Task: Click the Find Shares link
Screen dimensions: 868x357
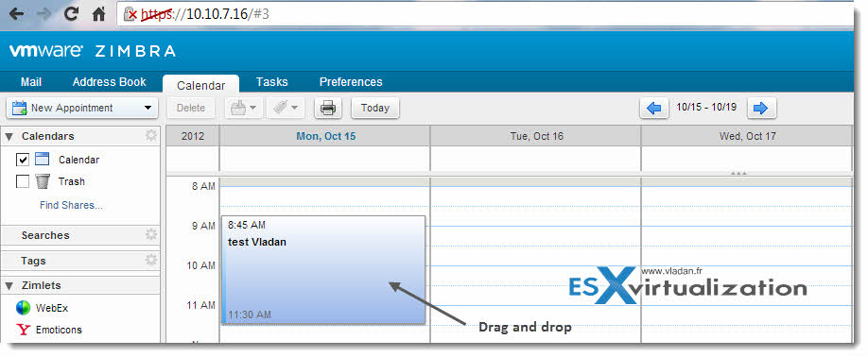Action: click(x=72, y=205)
